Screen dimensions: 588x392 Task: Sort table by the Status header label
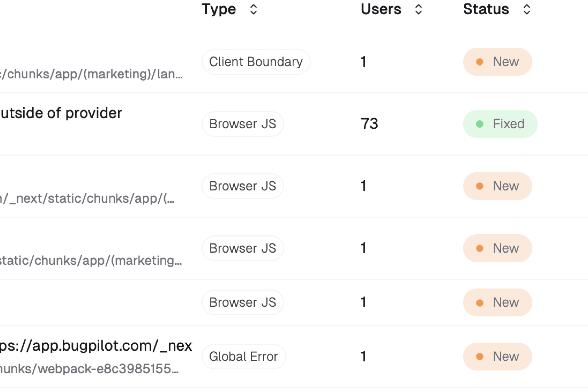[x=486, y=10]
